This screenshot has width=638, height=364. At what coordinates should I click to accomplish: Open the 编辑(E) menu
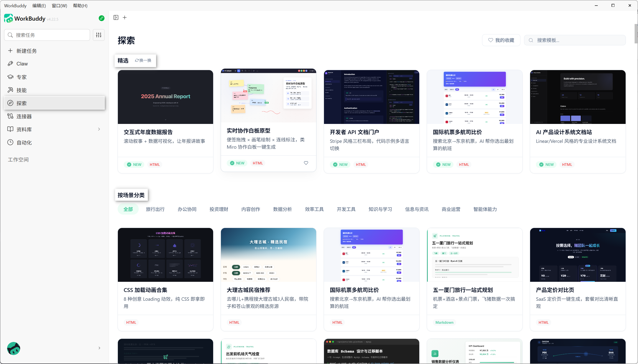click(39, 6)
